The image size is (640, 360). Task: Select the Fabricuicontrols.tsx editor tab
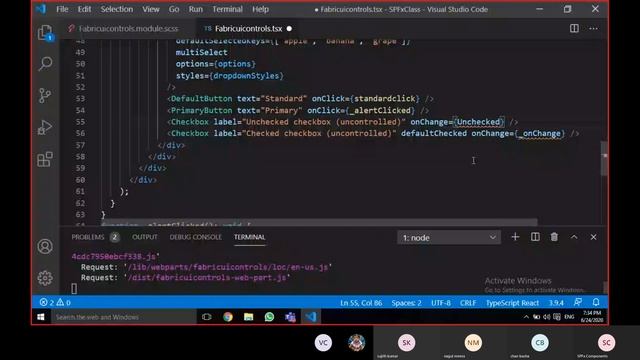[x=248, y=29]
